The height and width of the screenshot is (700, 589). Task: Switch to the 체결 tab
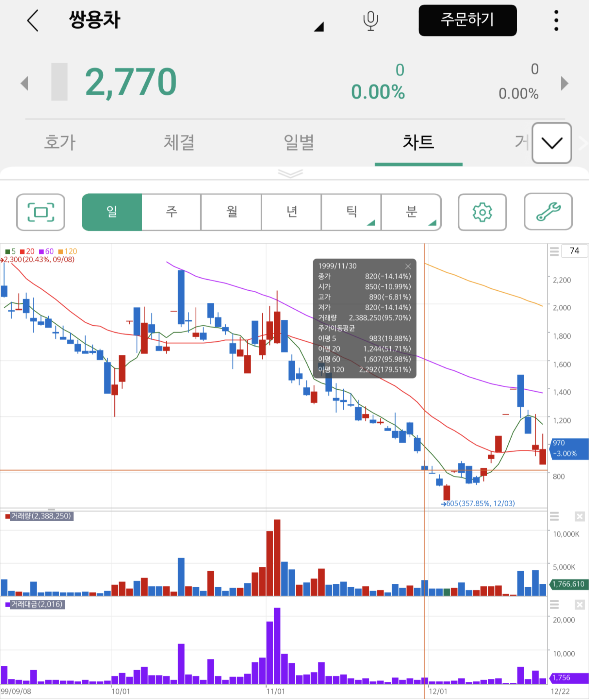pyautogui.click(x=179, y=142)
